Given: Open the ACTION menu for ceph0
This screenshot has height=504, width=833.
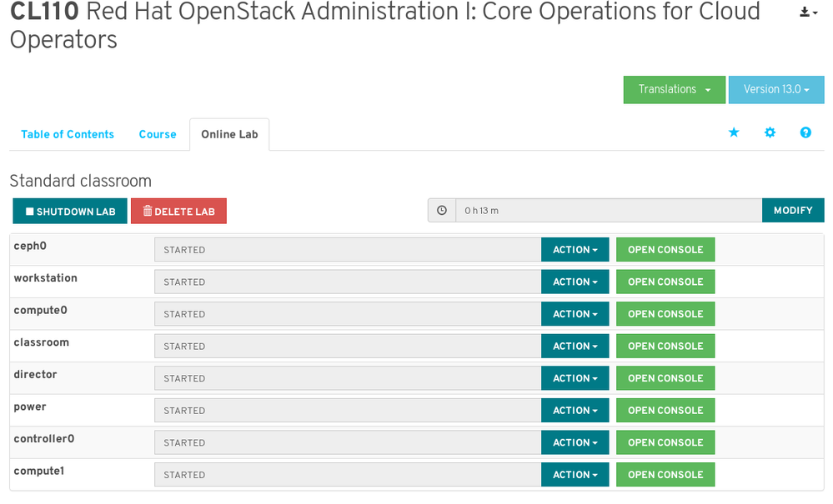Looking at the screenshot, I should tap(575, 250).
